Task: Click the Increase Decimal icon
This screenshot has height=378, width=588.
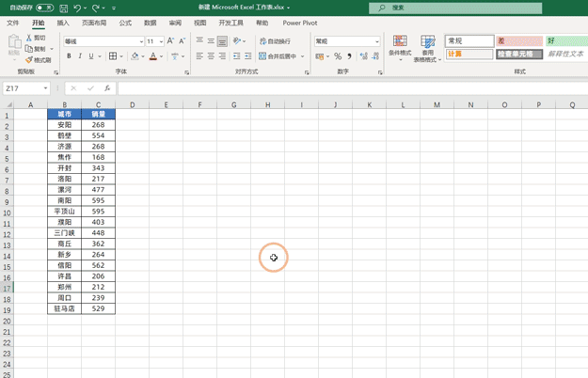Action: 363,56
